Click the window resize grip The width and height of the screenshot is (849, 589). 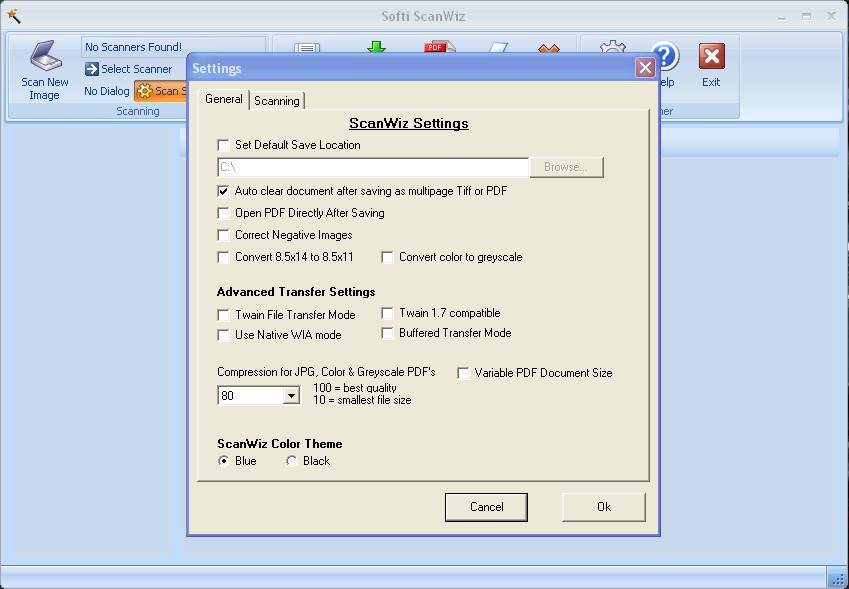(x=838, y=578)
